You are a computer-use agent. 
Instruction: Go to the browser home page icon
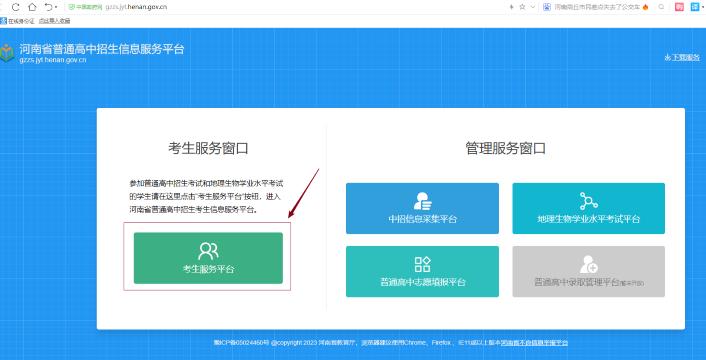pos(32,7)
